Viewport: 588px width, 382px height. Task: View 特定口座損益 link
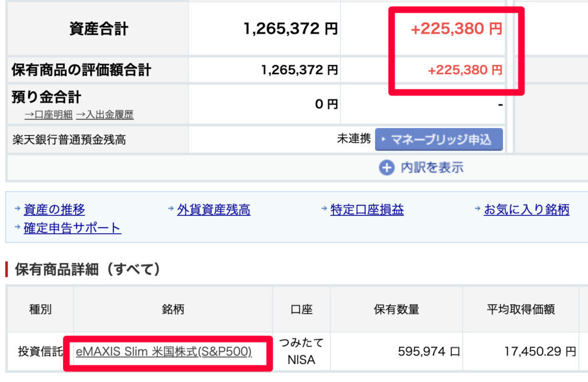pos(367,210)
